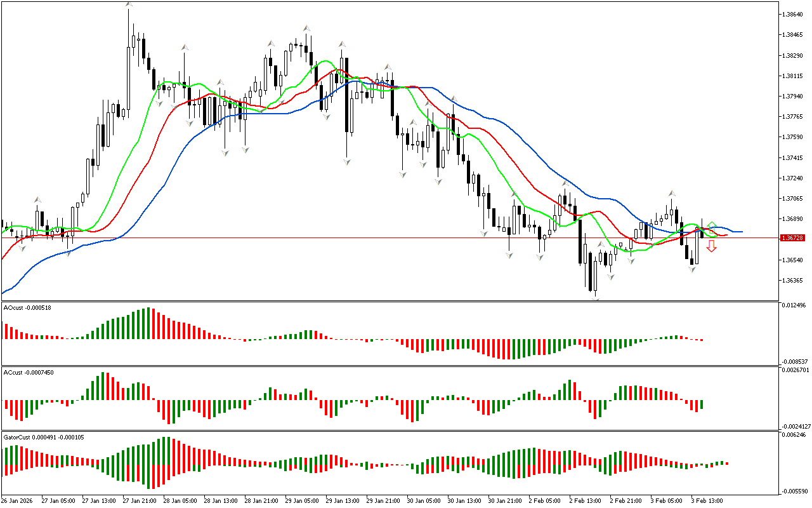
Task: Click the right end of the blue Alligator line
Action: click(x=741, y=232)
